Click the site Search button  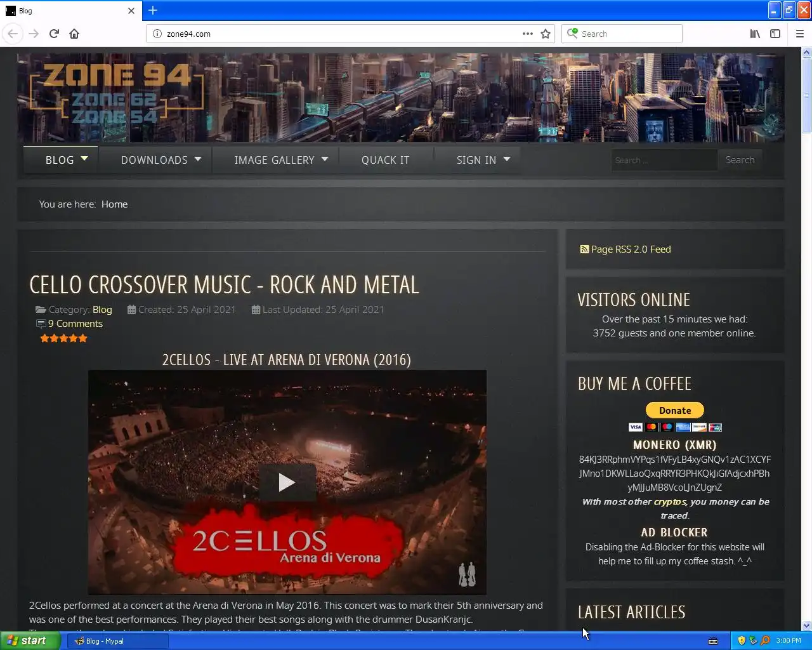[740, 160]
